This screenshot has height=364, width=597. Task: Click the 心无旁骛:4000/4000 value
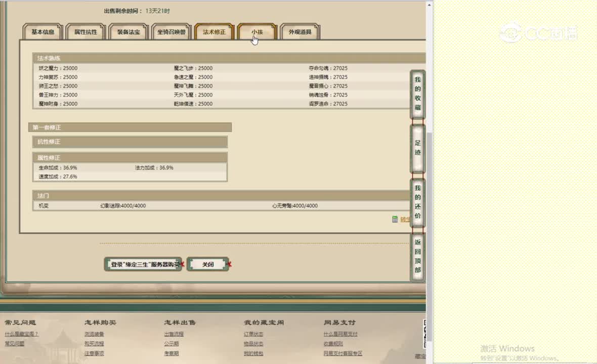coord(294,205)
